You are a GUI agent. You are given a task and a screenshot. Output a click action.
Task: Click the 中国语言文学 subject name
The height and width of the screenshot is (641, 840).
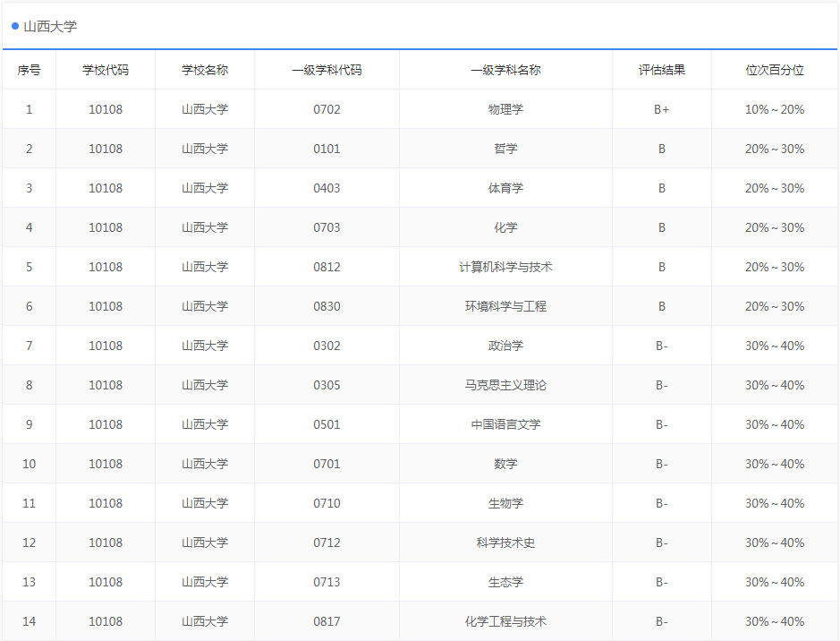coord(505,424)
